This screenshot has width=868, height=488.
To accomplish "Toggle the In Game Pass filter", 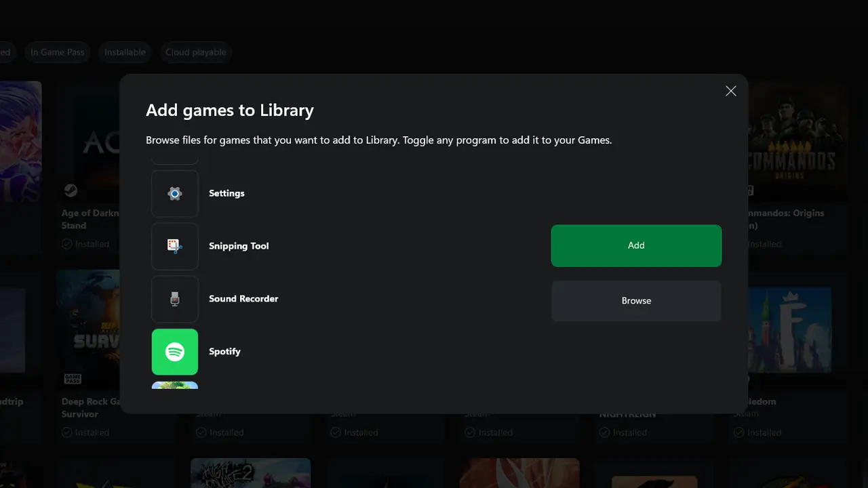I will click(x=57, y=52).
